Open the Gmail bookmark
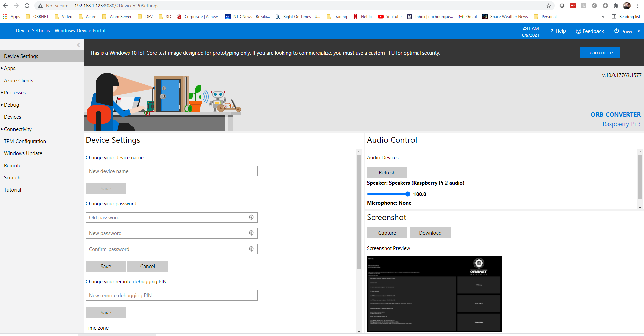Viewport: 644px width, 336px height. 467,17
